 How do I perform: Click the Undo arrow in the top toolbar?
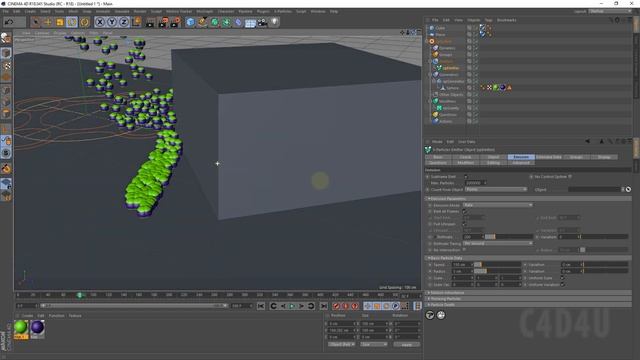(9, 22)
